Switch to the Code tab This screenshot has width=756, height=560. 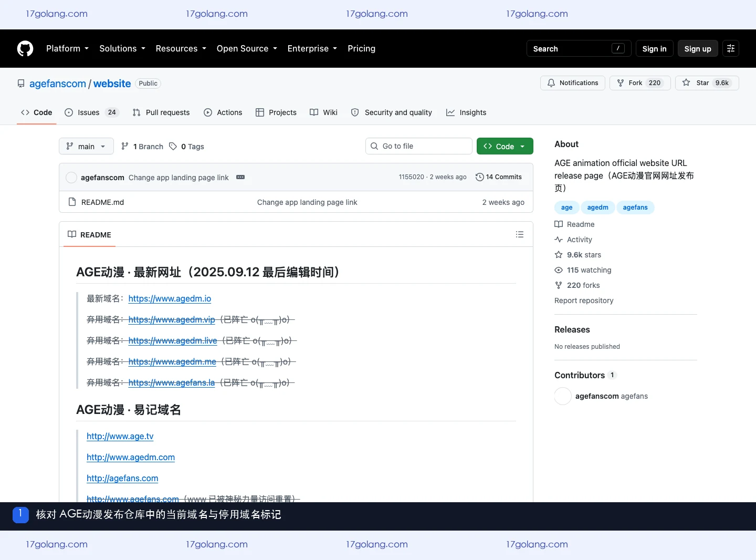[37, 112]
